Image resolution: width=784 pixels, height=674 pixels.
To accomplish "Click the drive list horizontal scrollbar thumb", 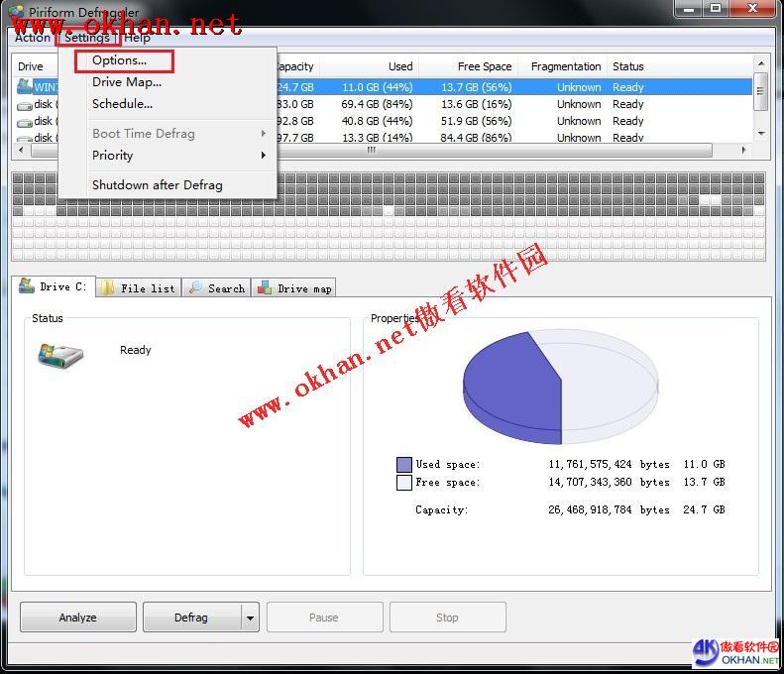I will click(372, 150).
